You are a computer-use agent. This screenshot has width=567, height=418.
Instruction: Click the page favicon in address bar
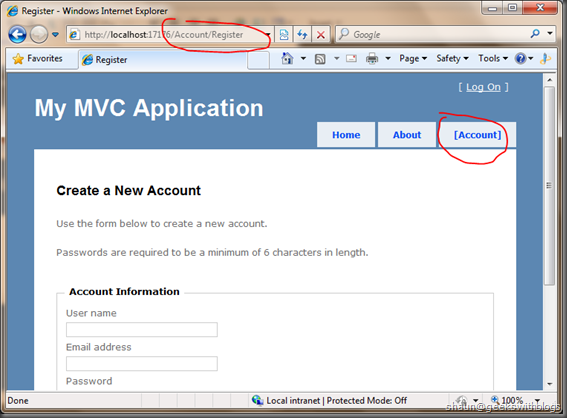point(74,35)
